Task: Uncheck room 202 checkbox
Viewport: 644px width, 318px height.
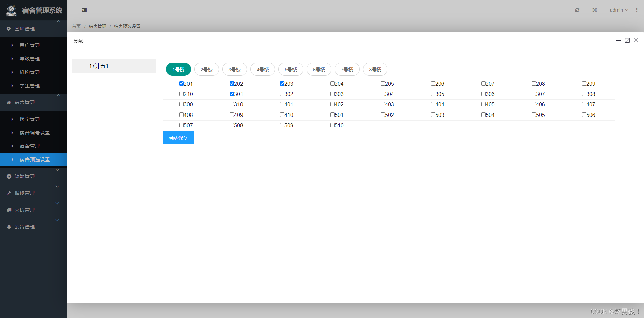Action: pos(232,84)
